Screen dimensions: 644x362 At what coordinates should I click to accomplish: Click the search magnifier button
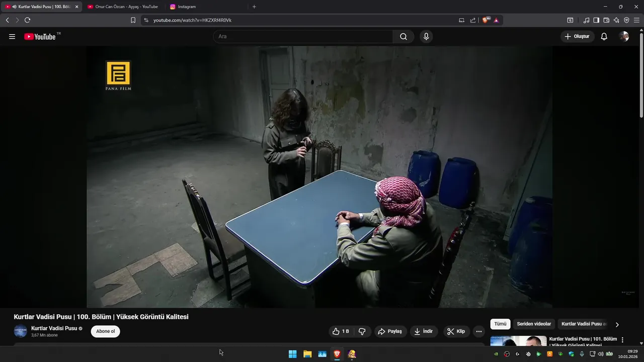point(404,37)
